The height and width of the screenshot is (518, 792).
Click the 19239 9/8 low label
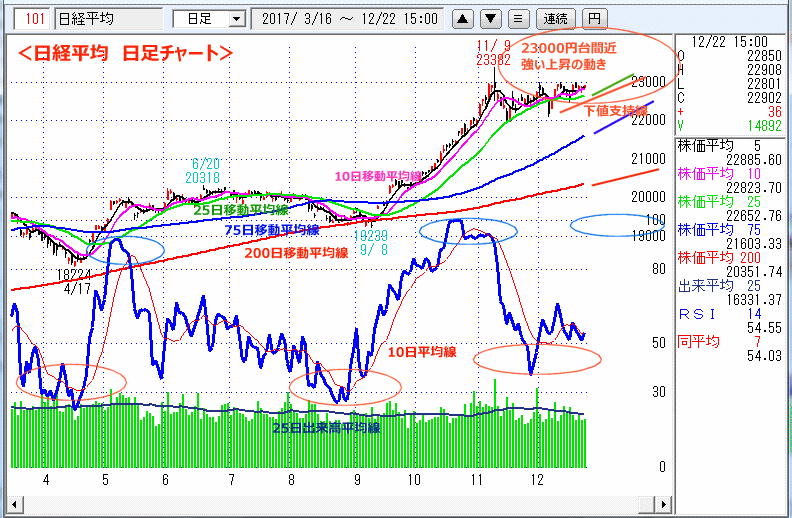pyautogui.click(x=371, y=242)
